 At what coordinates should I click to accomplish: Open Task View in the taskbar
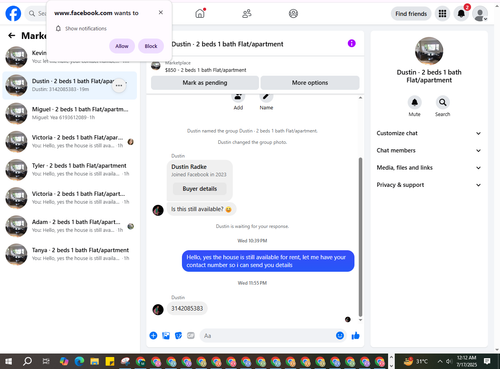[46, 361]
